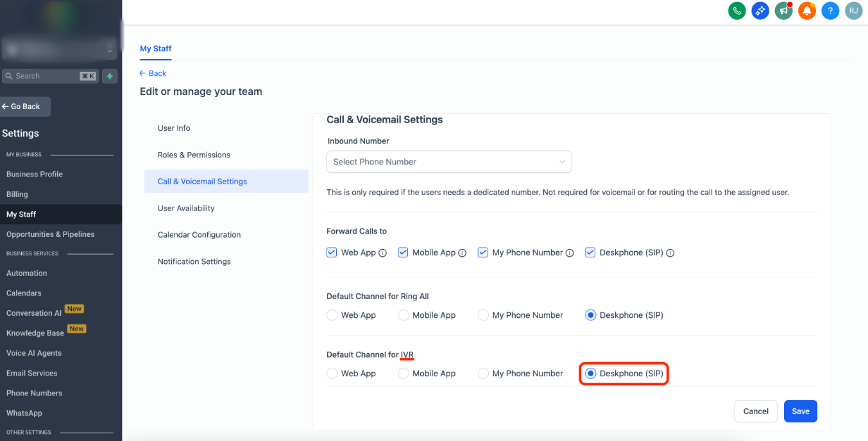Click the blue help question mark icon
The width and height of the screenshot is (868, 441).
pyautogui.click(x=830, y=10)
